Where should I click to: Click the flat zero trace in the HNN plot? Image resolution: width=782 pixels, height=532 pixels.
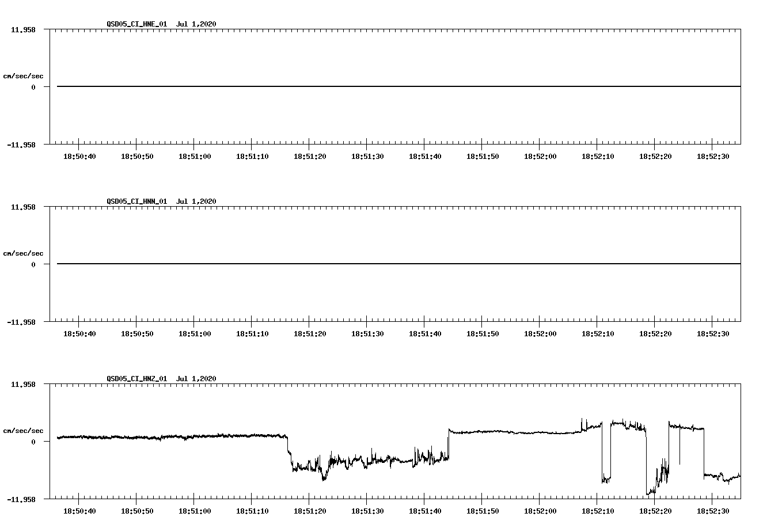398,264
